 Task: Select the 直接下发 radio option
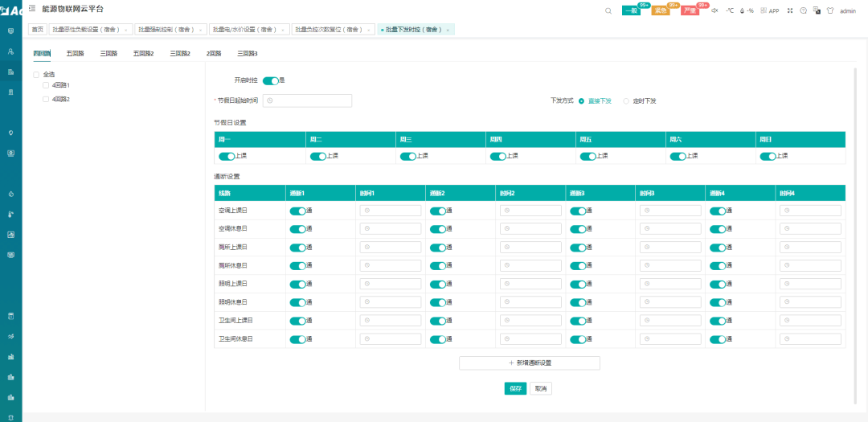(581, 101)
